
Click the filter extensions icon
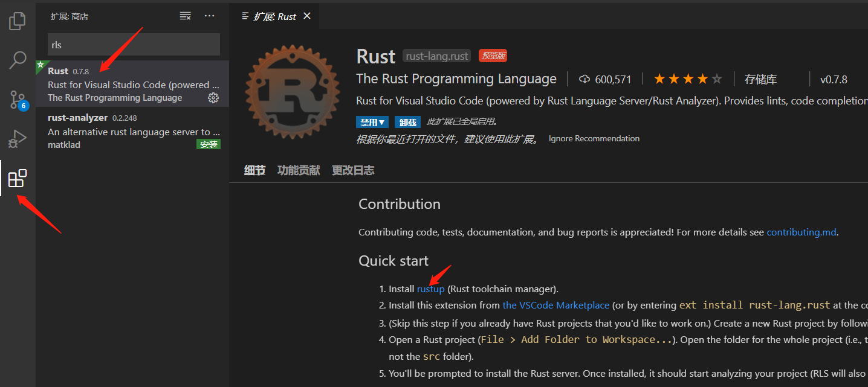pyautogui.click(x=185, y=16)
